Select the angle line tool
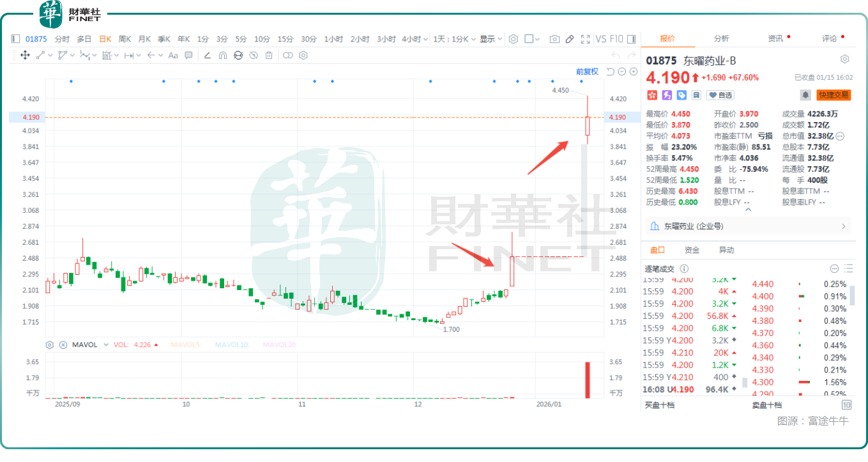The width and height of the screenshot is (868, 462). (x=207, y=56)
